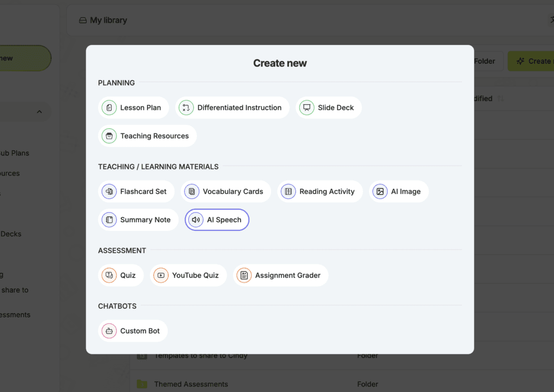Viewport: 554px width, 392px height.
Task: Click the Themed Assessments folder icon
Action: [x=142, y=384]
